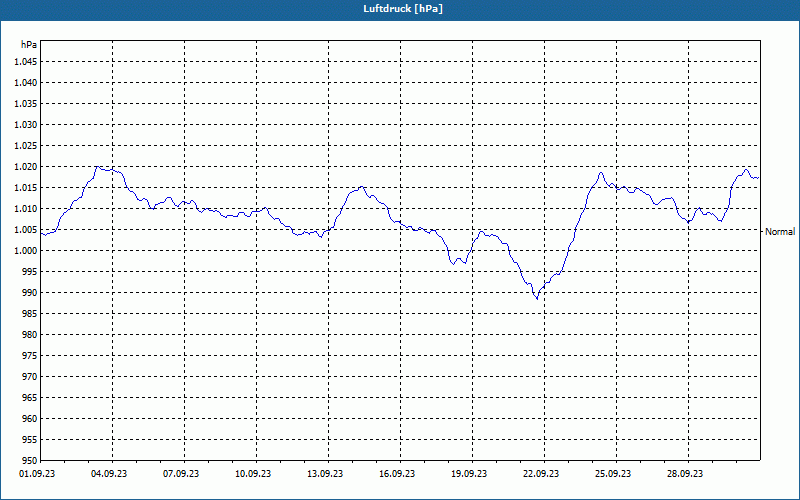Click the 1.015 y-axis value
The image size is (800, 500).
pos(26,188)
